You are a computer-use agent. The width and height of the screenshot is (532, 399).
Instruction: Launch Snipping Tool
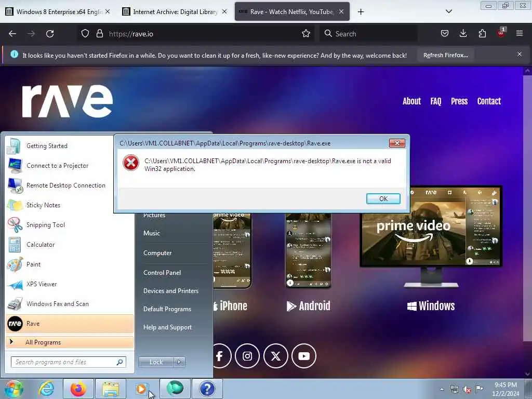point(70,224)
